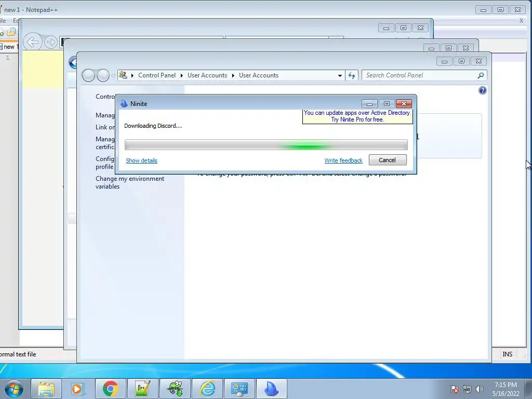Open the Windows Start menu
This screenshot has height=399, width=532.
(x=14, y=389)
